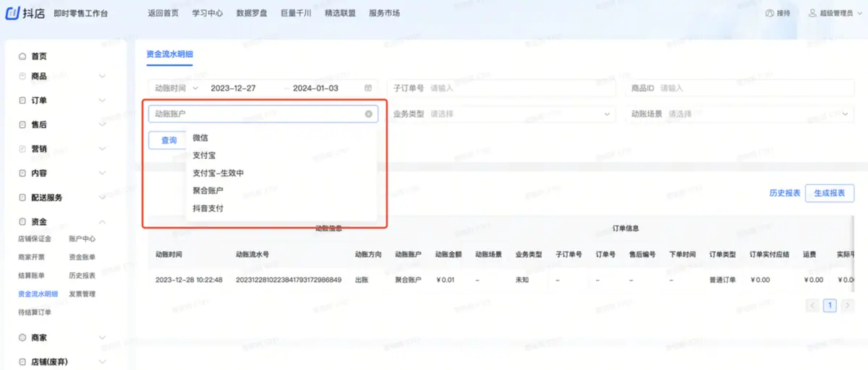Go to the previous page arrow
The image size is (868, 370).
(x=813, y=306)
